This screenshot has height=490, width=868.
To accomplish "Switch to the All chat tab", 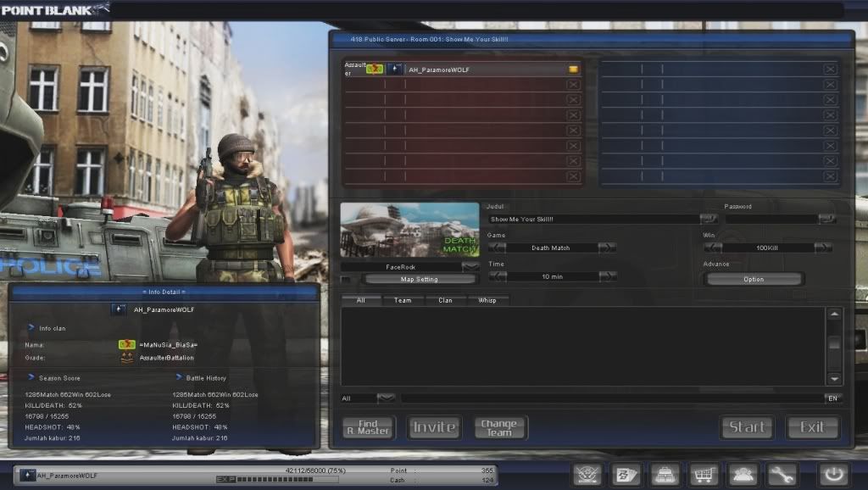I will tap(361, 300).
